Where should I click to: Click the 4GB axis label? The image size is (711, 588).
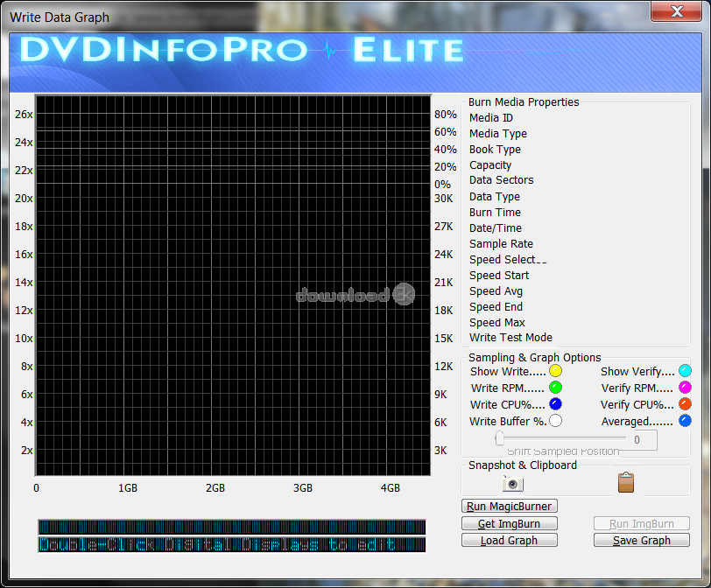[x=390, y=488]
